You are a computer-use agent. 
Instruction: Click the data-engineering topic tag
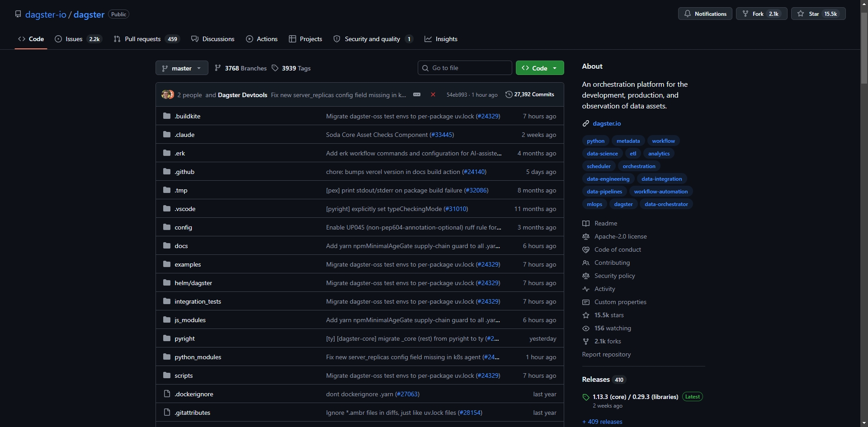click(x=608, y=179)
